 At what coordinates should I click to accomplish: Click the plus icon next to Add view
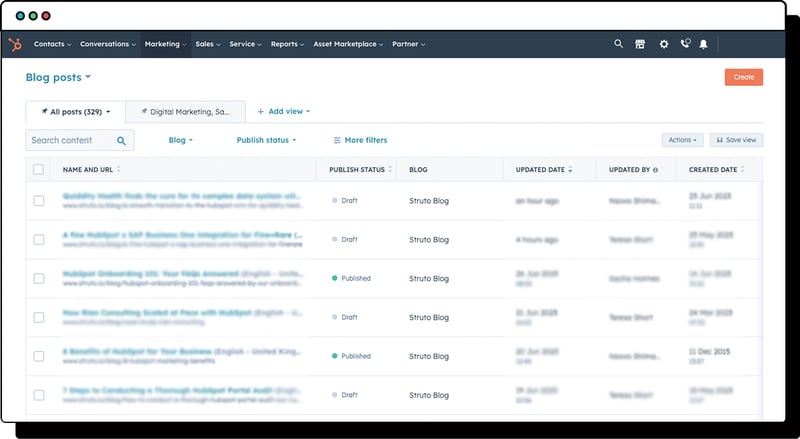tap(260, 112)
